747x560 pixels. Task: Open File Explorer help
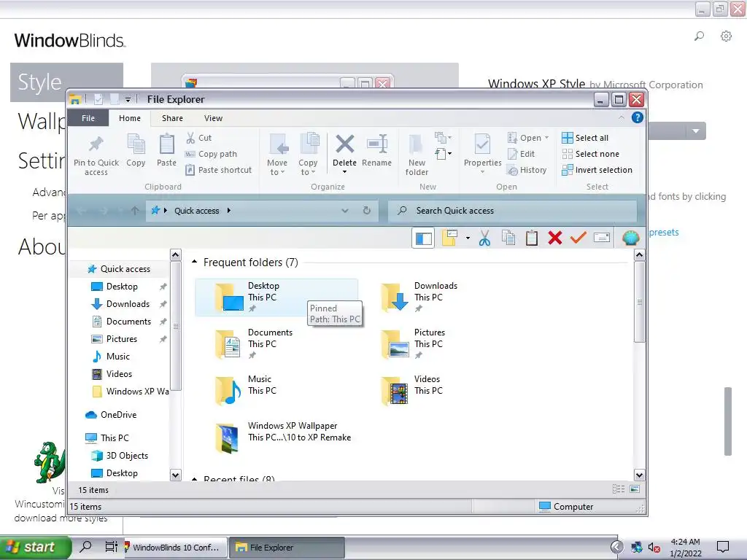(638, 117)
